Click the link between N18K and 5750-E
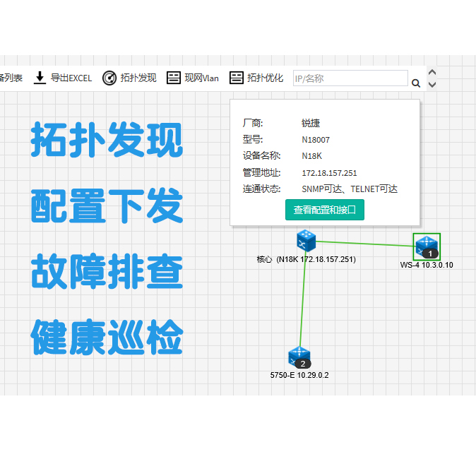The height and width of the screenshot is (476, 476). point(303,299)
